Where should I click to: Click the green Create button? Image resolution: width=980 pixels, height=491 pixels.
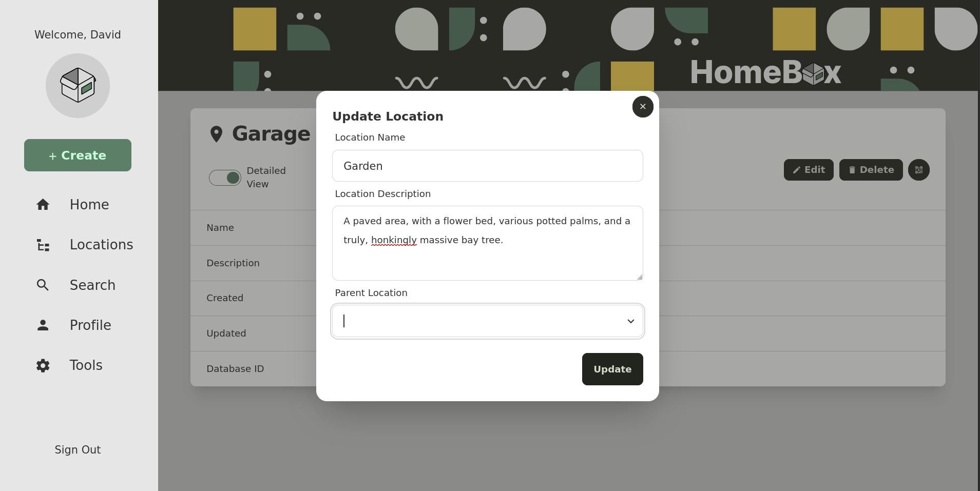[78, 155]
